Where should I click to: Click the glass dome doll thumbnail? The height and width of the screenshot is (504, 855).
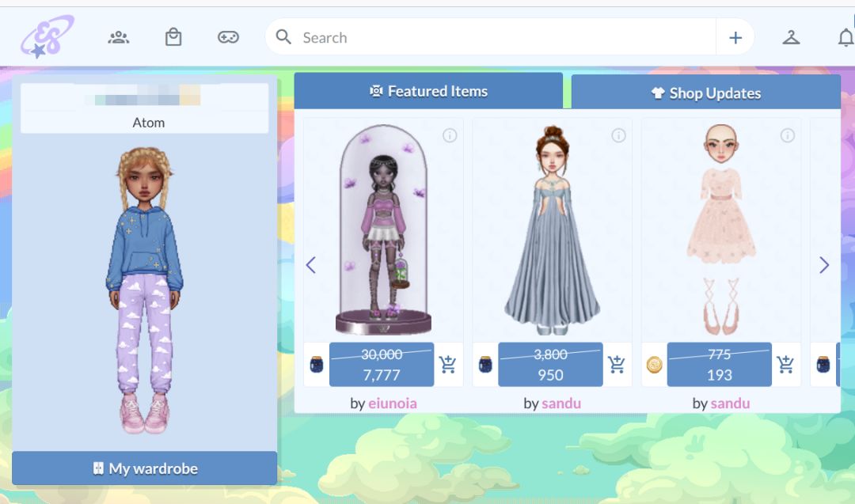[383, 229]
